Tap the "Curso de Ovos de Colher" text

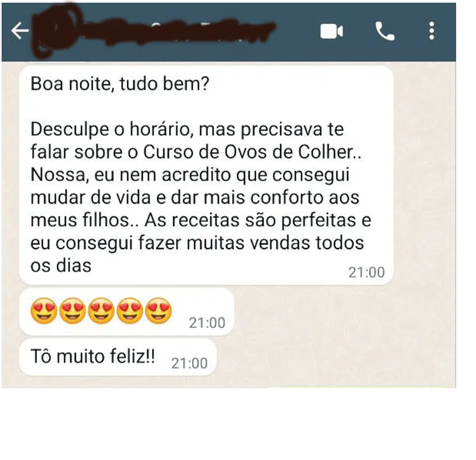tap(248, 152)
